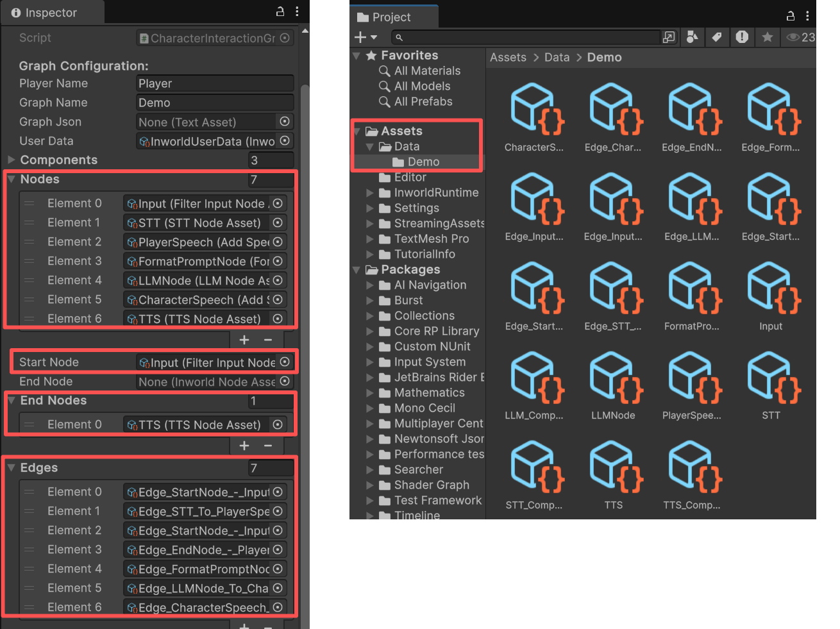
Task: Add an element to the Nodes list
Action: (x=244, y=340)
